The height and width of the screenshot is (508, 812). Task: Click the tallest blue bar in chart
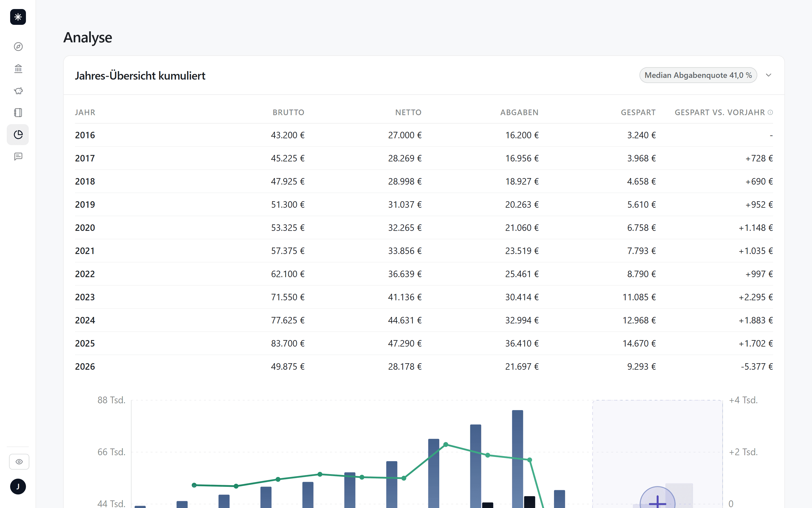tap(517, 459)
